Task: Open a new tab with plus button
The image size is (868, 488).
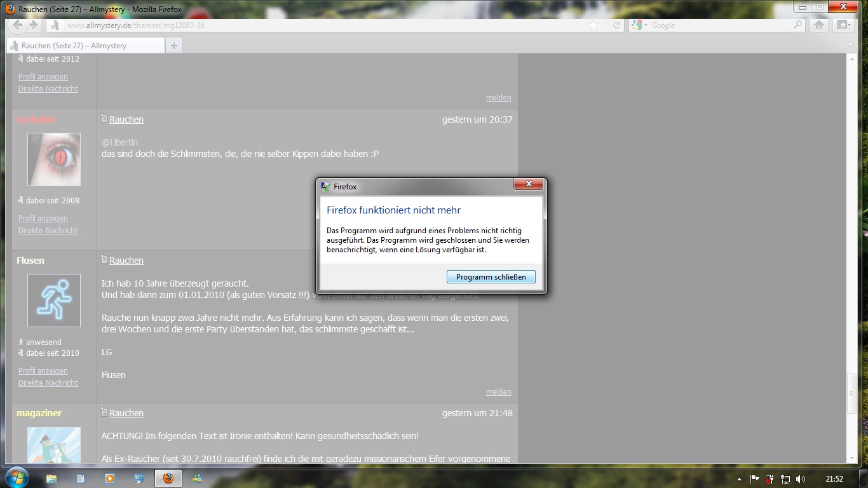Action: 173,45
